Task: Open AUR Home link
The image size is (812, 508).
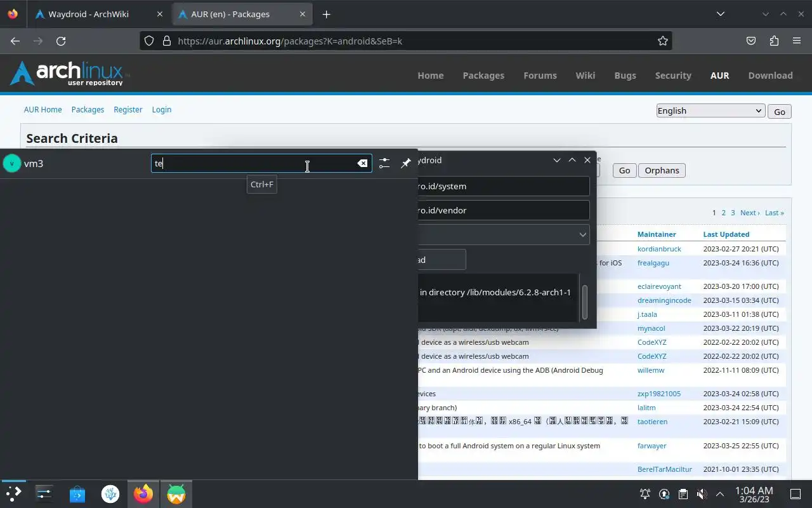Action: [43, 109]
